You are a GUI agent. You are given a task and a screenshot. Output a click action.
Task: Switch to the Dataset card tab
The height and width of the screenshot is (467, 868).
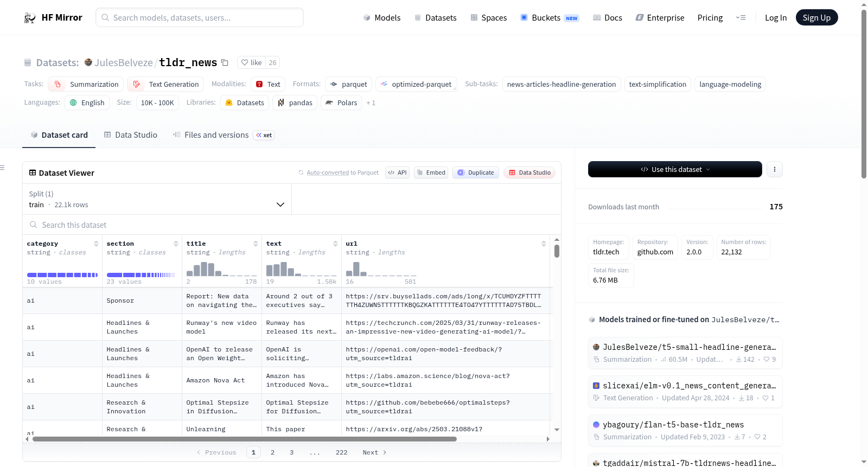pyautogui.click(x=59, y=135)
